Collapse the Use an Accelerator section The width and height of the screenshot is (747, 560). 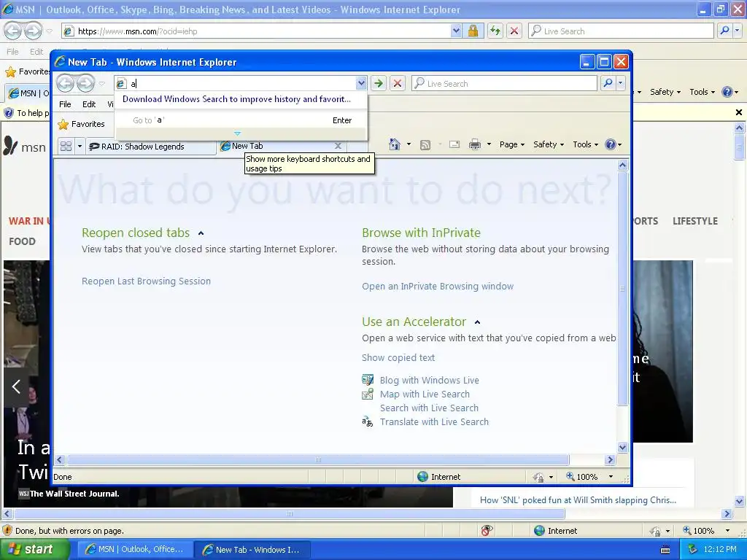pos(477,322)
